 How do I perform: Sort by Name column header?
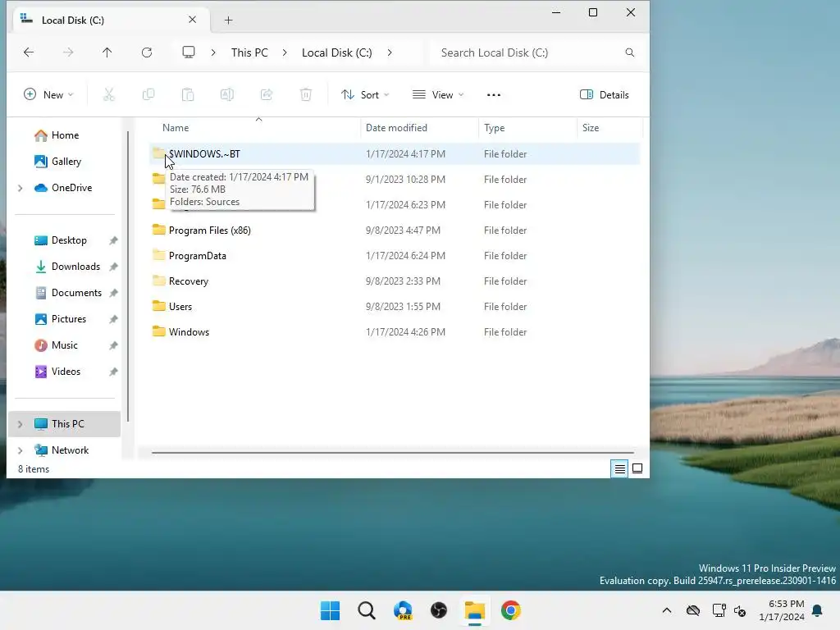[x=254, y=128]
